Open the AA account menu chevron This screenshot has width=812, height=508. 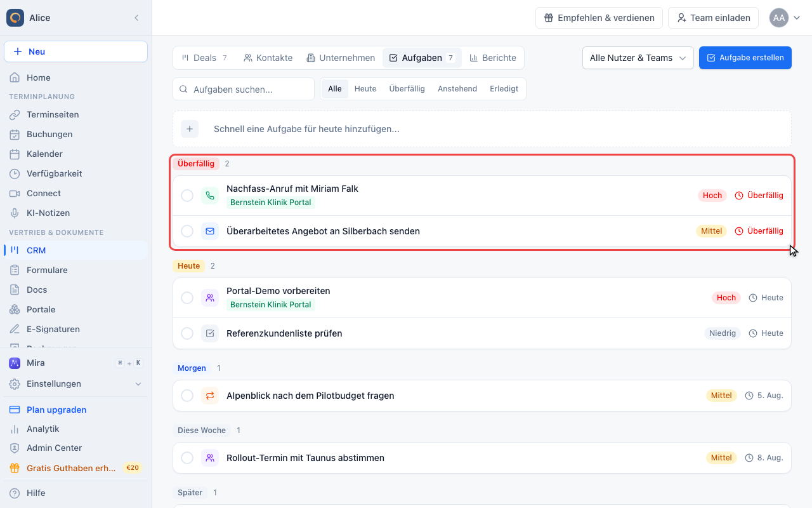click(x=797, y=18)
